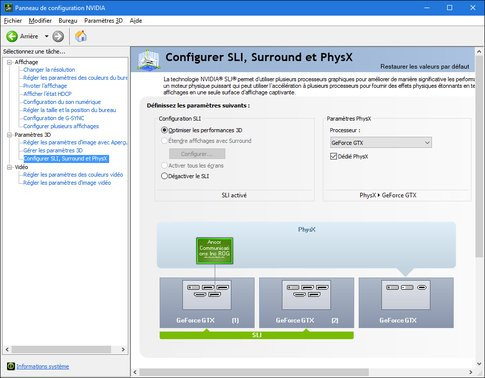The height and width of the screenshot is (378, 485).
Task: Click the system information icon at bottom left
Action: point(11,366)
